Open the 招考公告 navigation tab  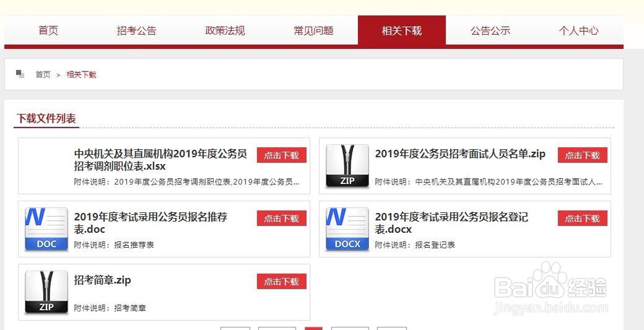(x=137, y=30)
